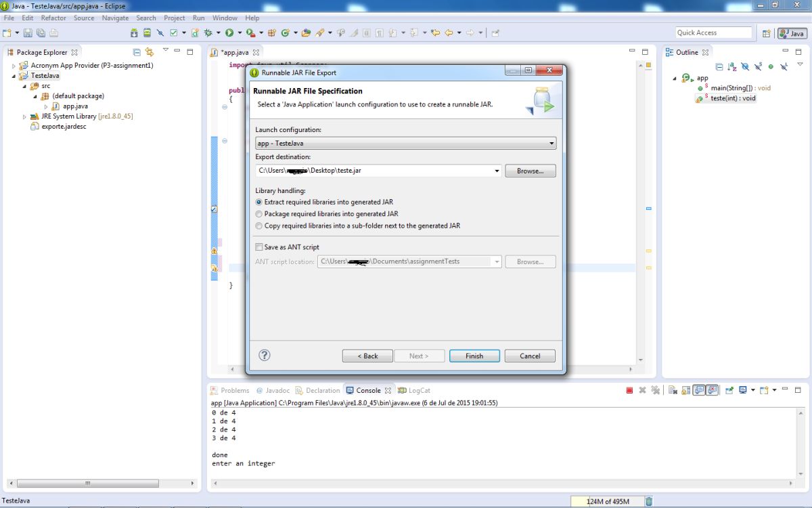Click the Save icon in main toolbar
Image resolution: width=812 pixels, height=508 pixels.
28,33
